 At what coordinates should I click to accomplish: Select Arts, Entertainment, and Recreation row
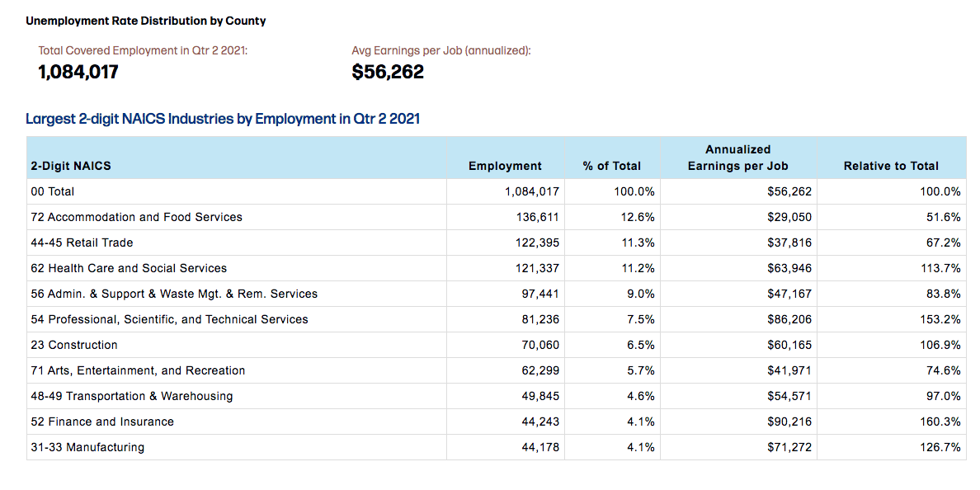coord(497,370)
